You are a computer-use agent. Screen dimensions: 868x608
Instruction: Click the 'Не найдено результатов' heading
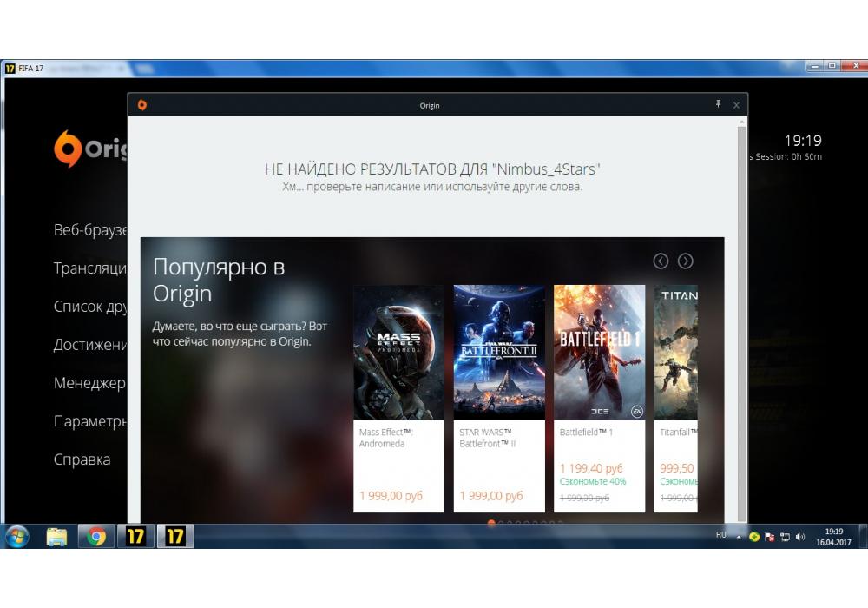coord(432,169)
